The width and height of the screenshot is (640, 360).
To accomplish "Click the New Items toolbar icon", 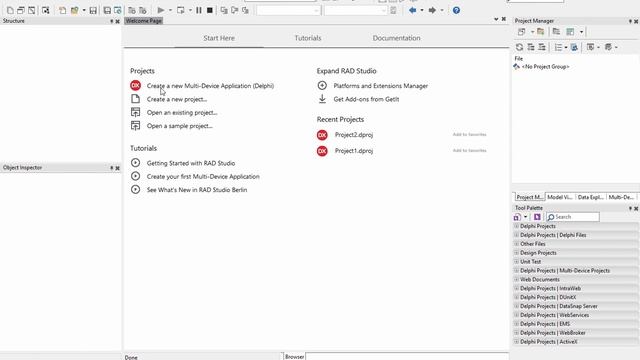I will [x=10, y=10].
